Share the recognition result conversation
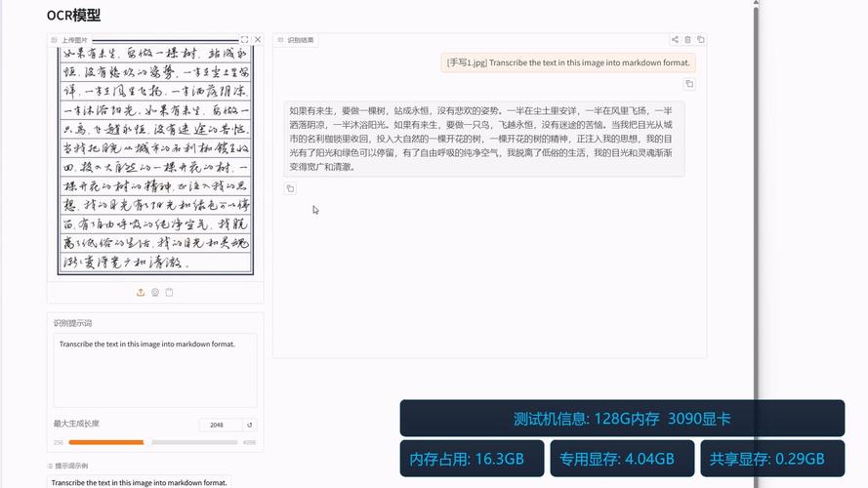Viewport: 868px width, 488px height. pyautogui.click(x=675, y=40)
